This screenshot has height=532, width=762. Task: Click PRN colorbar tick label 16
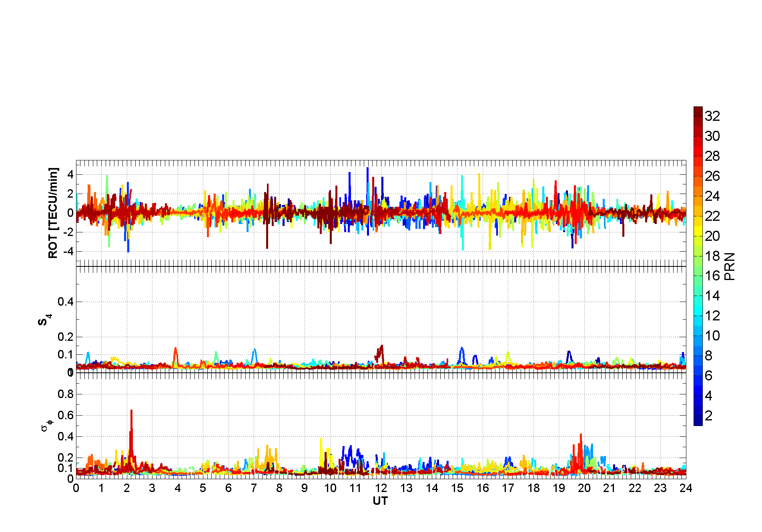(x=712, y=276)
